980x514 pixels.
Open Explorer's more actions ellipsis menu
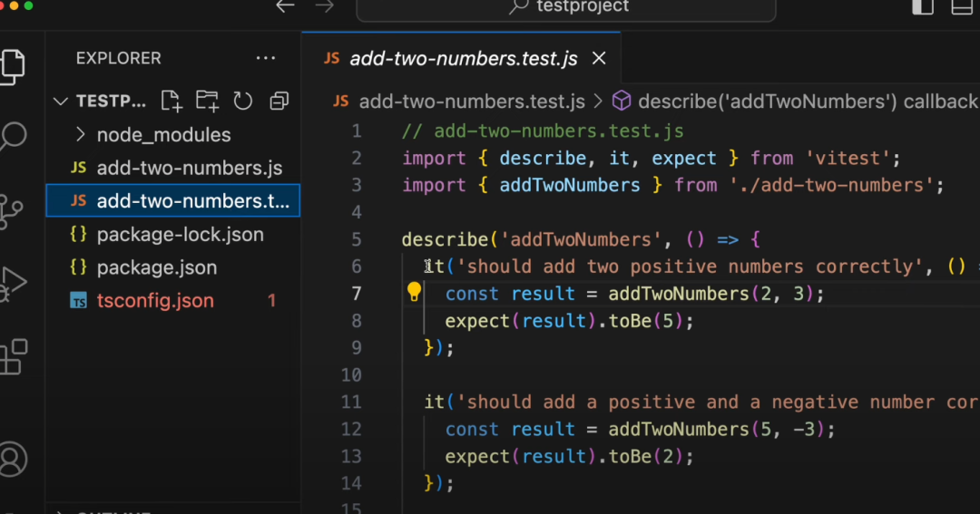tap(265, 58)
